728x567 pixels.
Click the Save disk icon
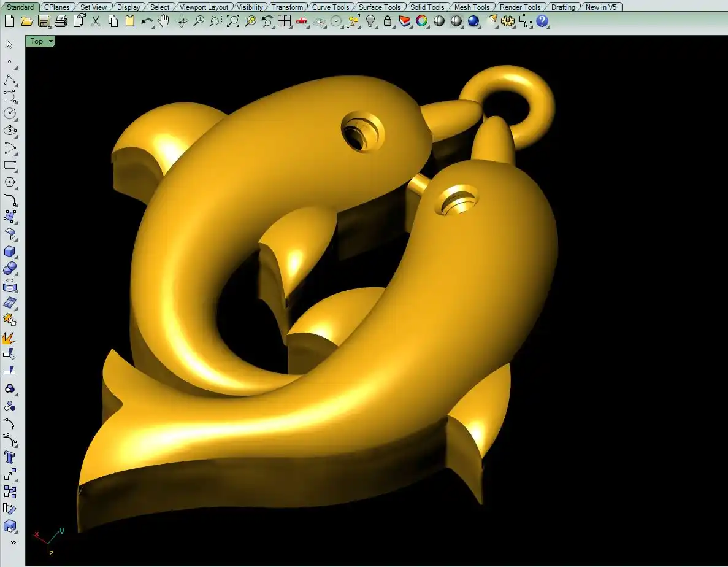click(x=44, y=21)
